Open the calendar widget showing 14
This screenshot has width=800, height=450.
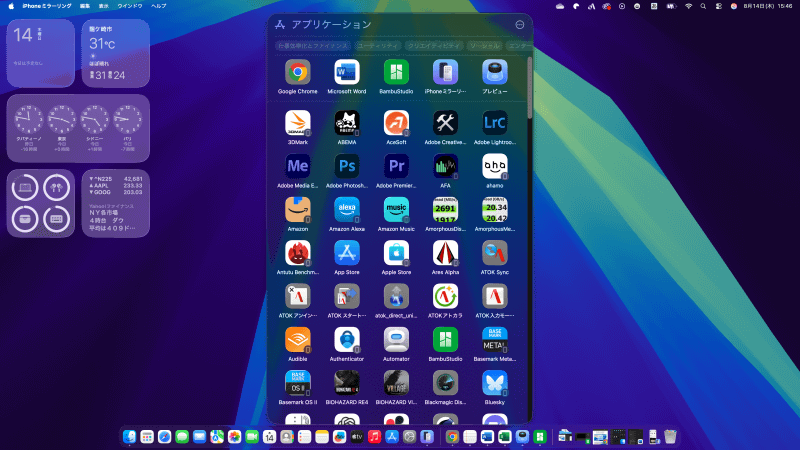click(x=40, y=53)
